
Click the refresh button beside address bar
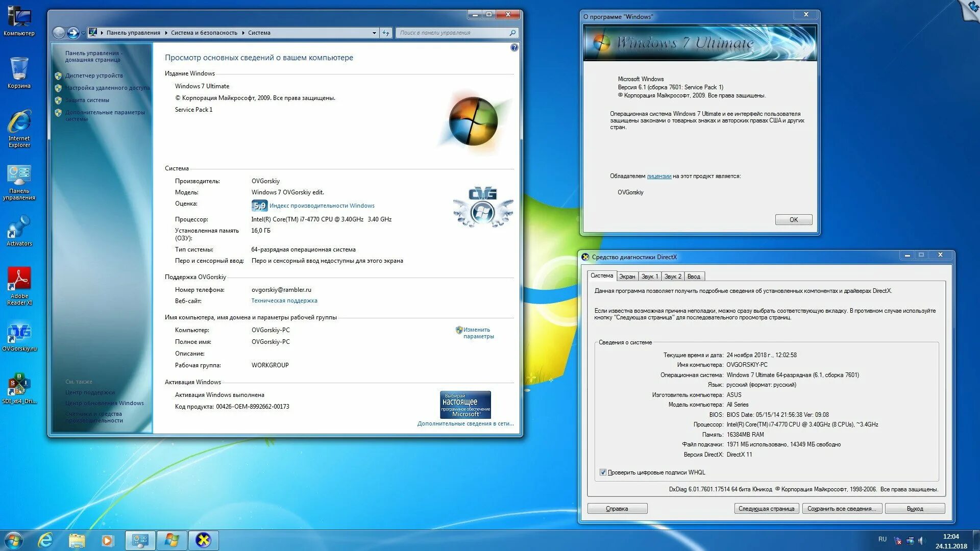(386, 33)
